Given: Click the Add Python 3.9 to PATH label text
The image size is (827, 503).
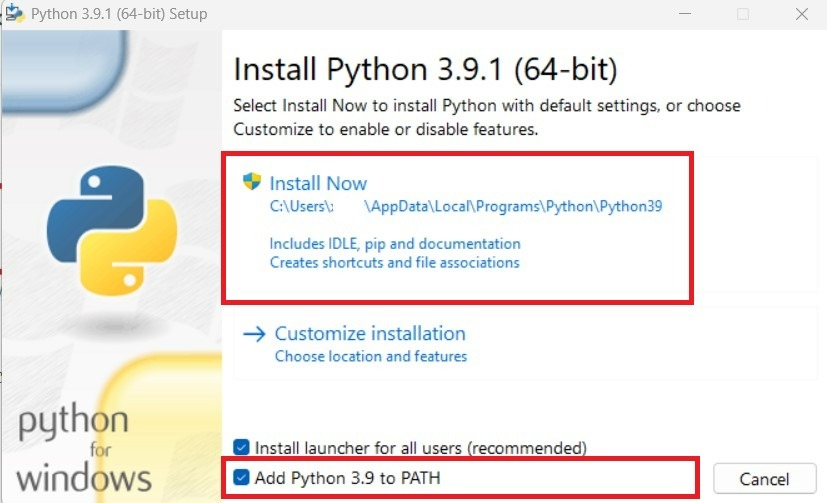Looking at the screenshot, I should tap(347, 478).
